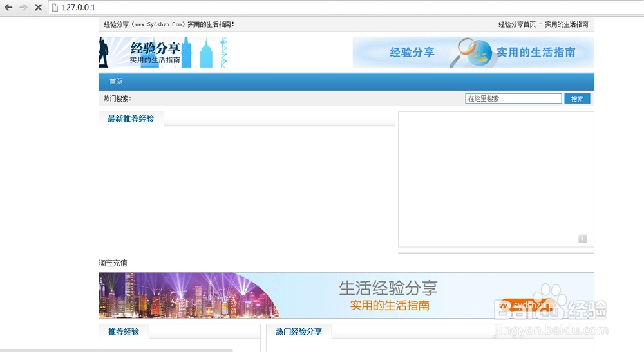Image resolution: width=644 pixels, height=352 pixels.
Task: Click the 搜索 search button
Action: pyautogui.click(x=577, y=98)
